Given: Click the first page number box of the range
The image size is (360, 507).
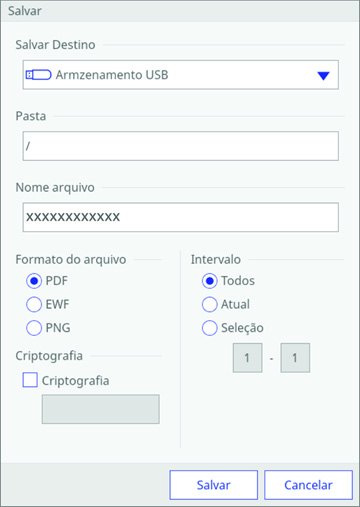Looking at the screenshot, I should [248, 358].
